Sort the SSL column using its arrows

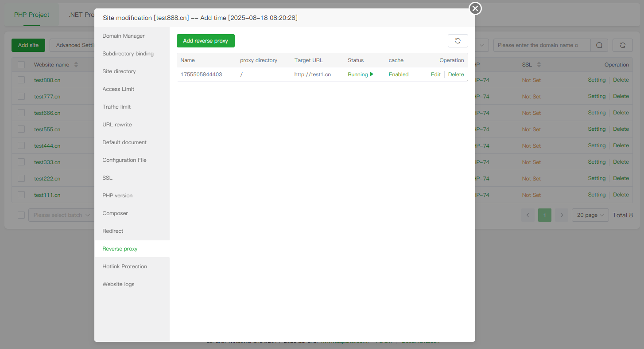[539, 65]
